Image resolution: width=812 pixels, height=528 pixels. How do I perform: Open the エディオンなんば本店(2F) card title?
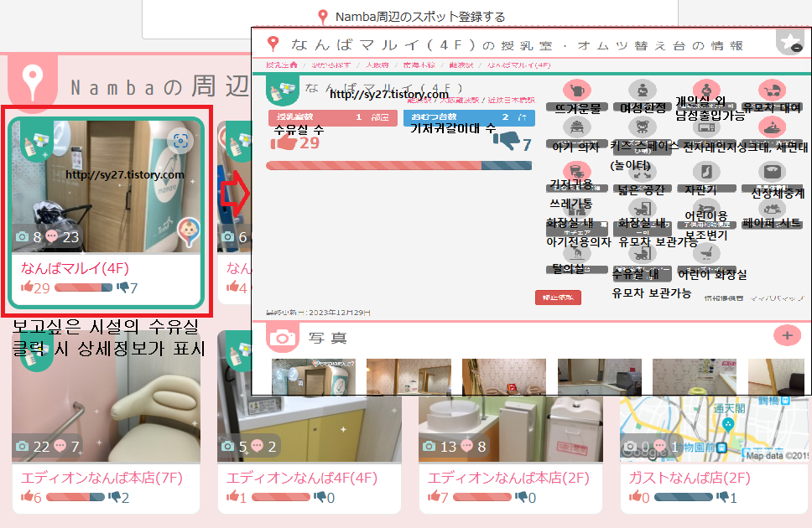tap(508, 478)
